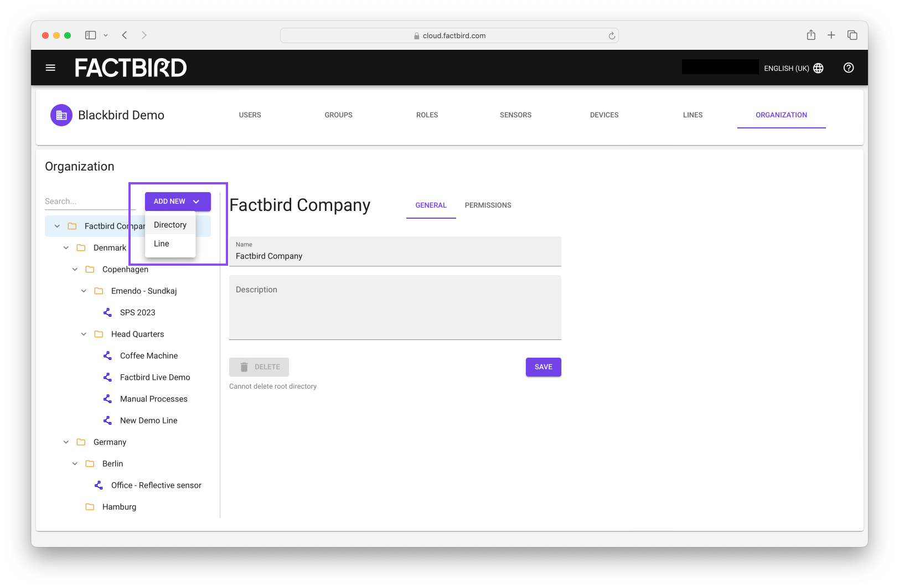Open a new browser tab with the plus icon
899x588 pixels.
pos(831,35)
